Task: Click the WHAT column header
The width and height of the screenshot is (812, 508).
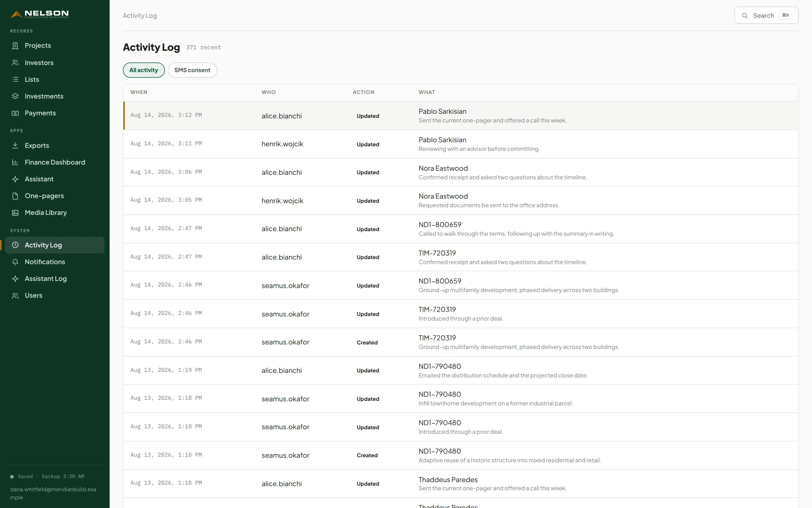Action: pos(427,92)
